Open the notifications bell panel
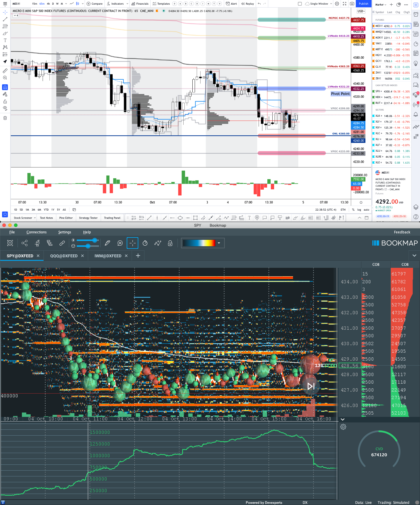Screen dimensions: 420x505 (416, 114)
